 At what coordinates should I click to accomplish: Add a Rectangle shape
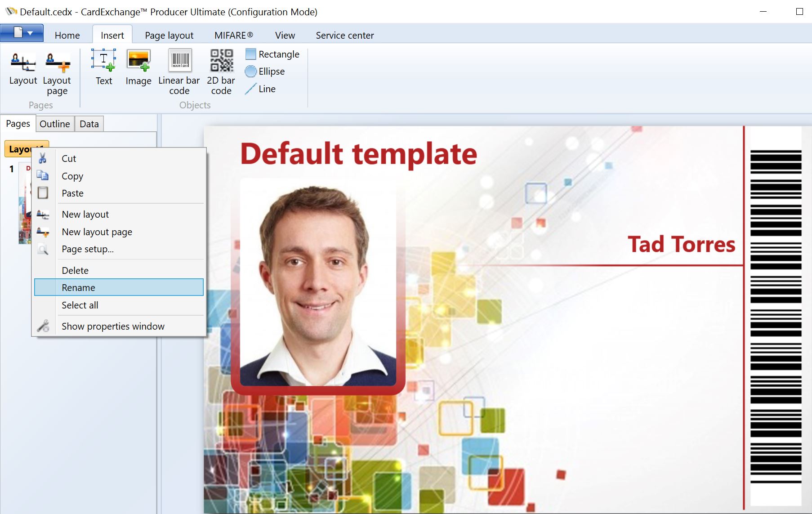click(x=272, y=54)
